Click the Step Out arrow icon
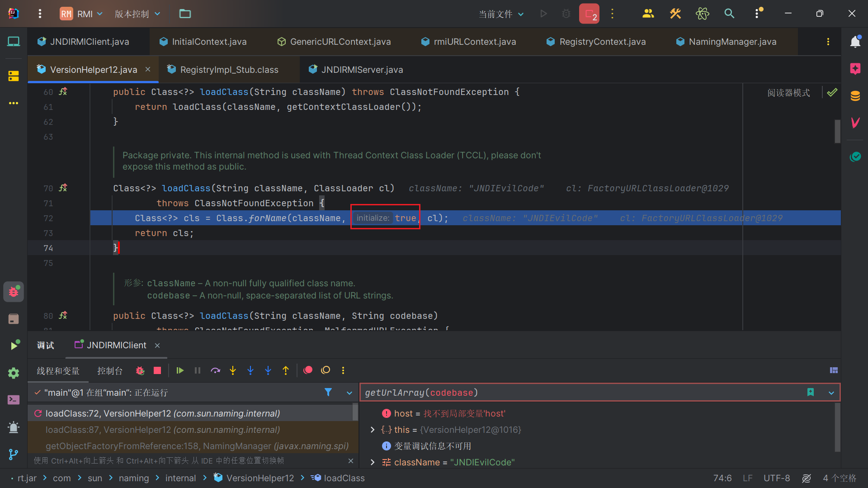The image size is (868, 488). (286, 370)
